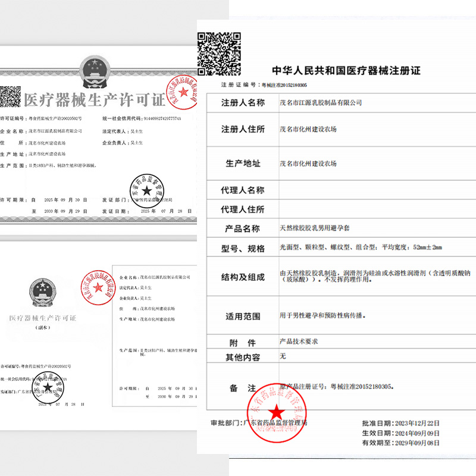Click the red 广东省药品监督管理局 seal on registration certificate
The width and height of the screenshot is (476, 476).
pyautogui.click(x=276, y=412)
